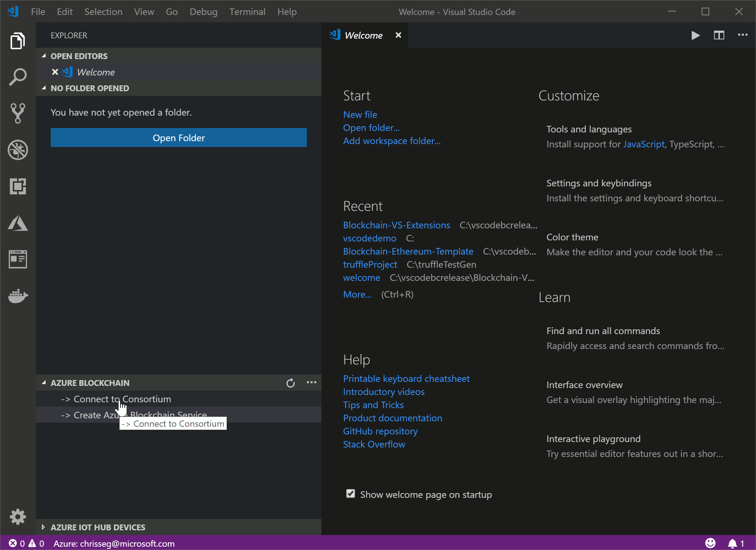Open the Terminal menu
756x550 pixels.
247,12
